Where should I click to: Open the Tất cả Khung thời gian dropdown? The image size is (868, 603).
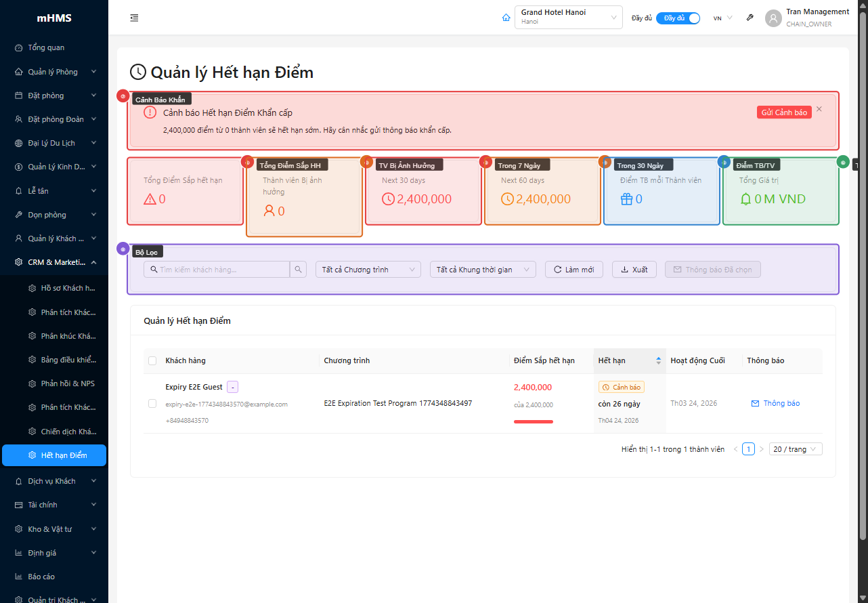coord(483,270)
